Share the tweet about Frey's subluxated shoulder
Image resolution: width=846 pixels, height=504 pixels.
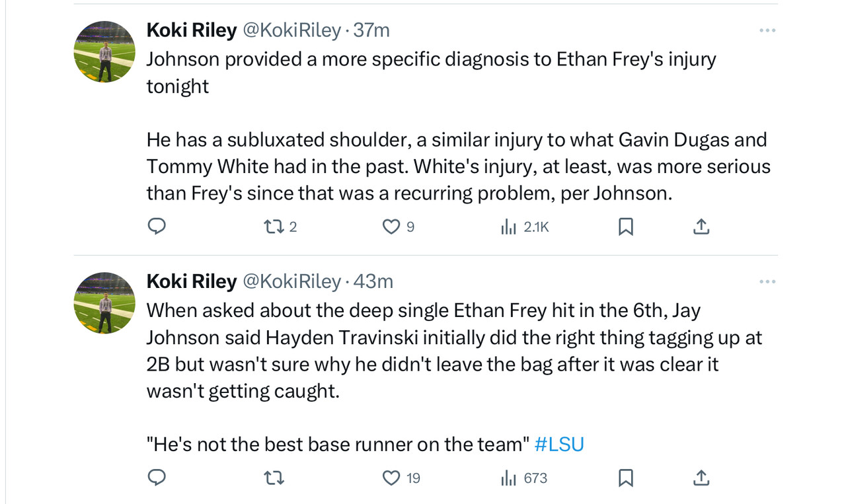click(x=701, y=227)
